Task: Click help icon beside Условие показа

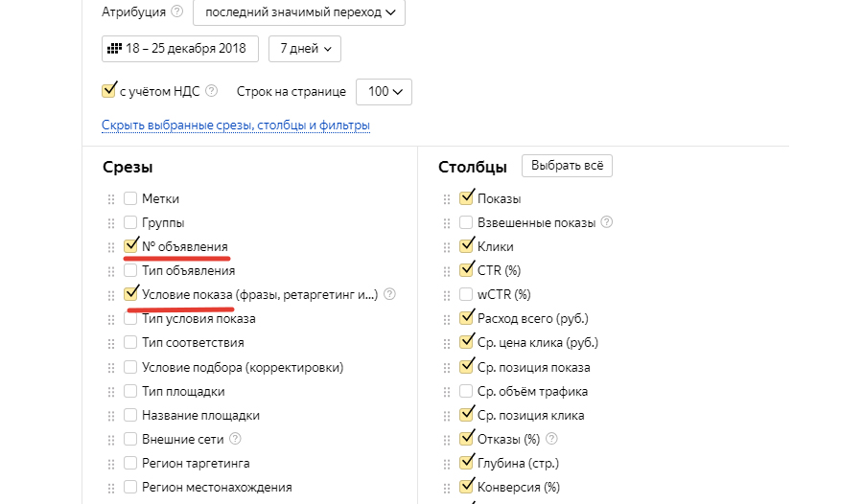Action: point(389,295)
